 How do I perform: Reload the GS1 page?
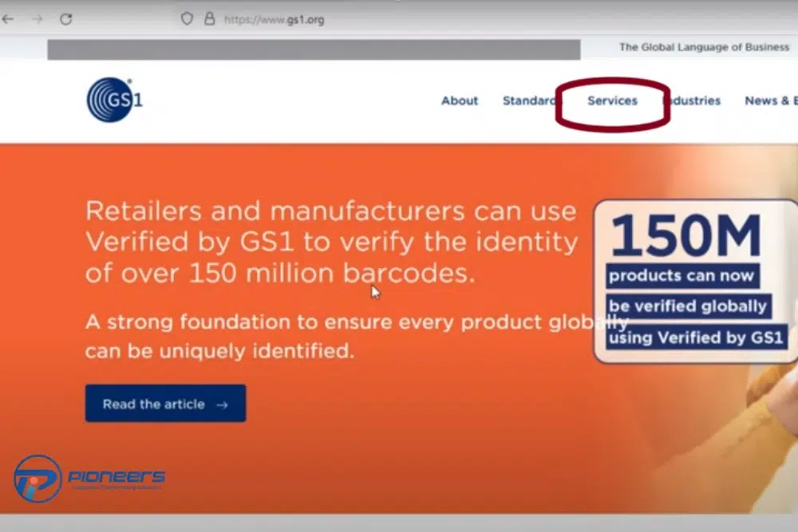coord(66,18)
